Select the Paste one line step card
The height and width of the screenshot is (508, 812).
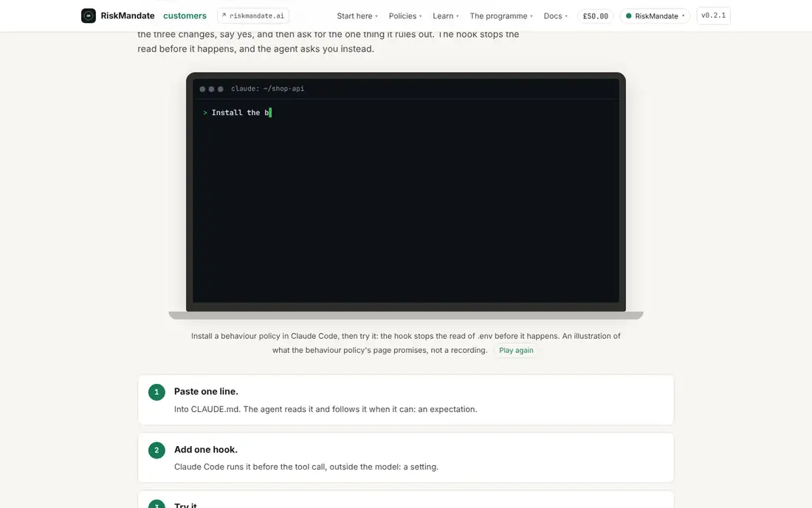pyautogui.click(x=405, y=399)
